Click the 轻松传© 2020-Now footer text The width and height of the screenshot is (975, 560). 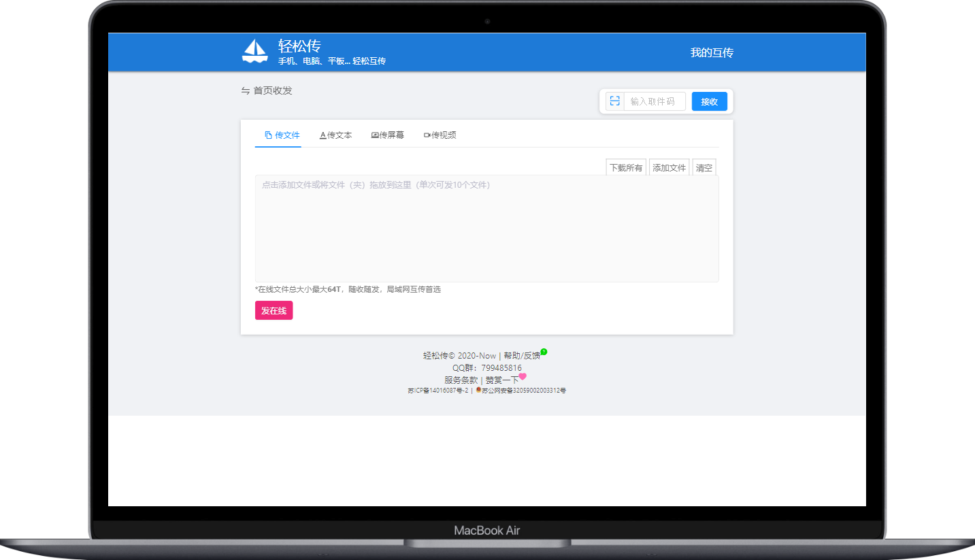[460, 356]
